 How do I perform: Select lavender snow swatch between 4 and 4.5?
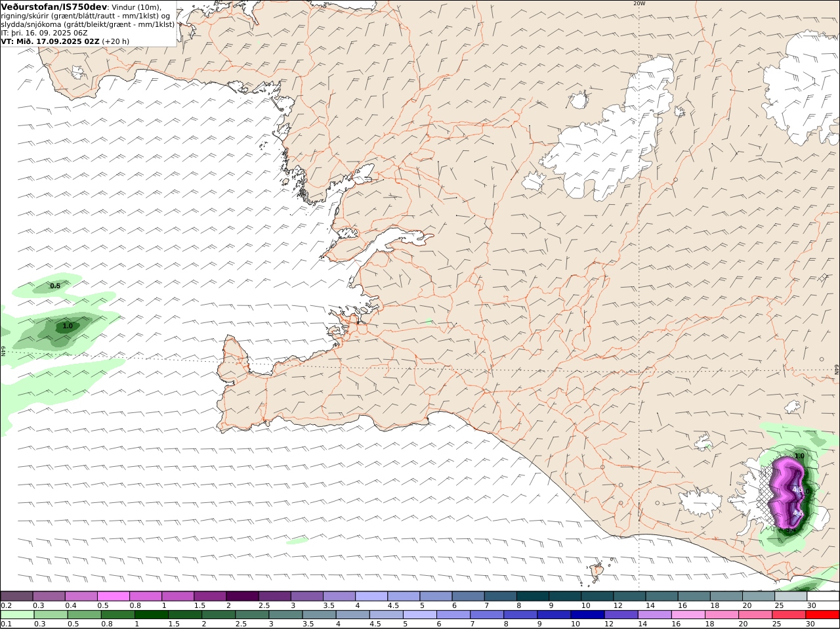[x=371, y=596]
